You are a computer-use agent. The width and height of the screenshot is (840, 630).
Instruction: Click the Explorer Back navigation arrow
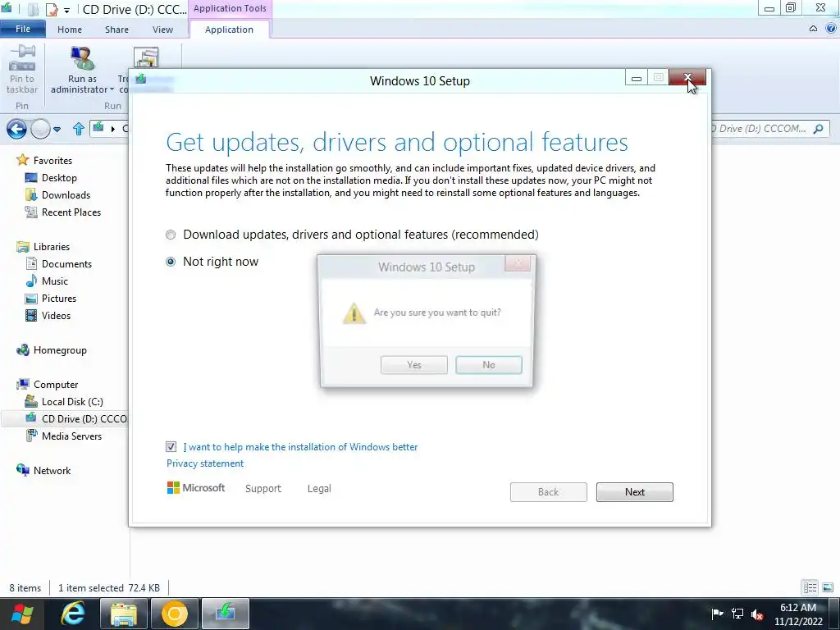coord(16,129)
